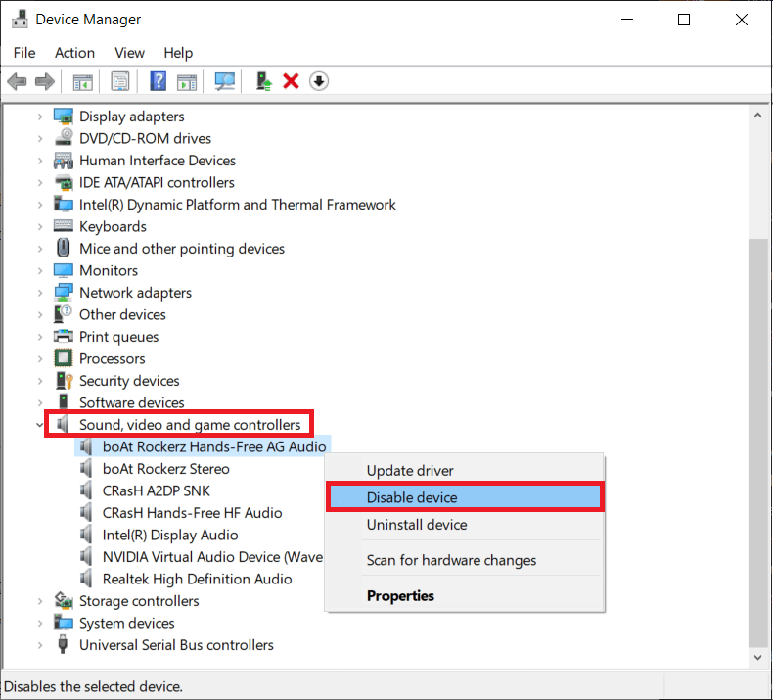Click the Update driver toolbar icon
This screenshot has height=700, width=773.
pos(264,81)
